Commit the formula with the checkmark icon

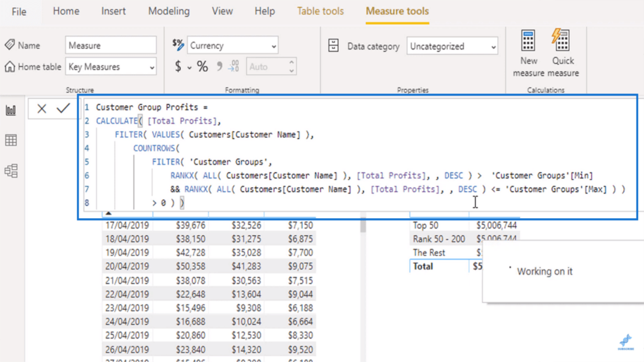click(x=64, y=108)
